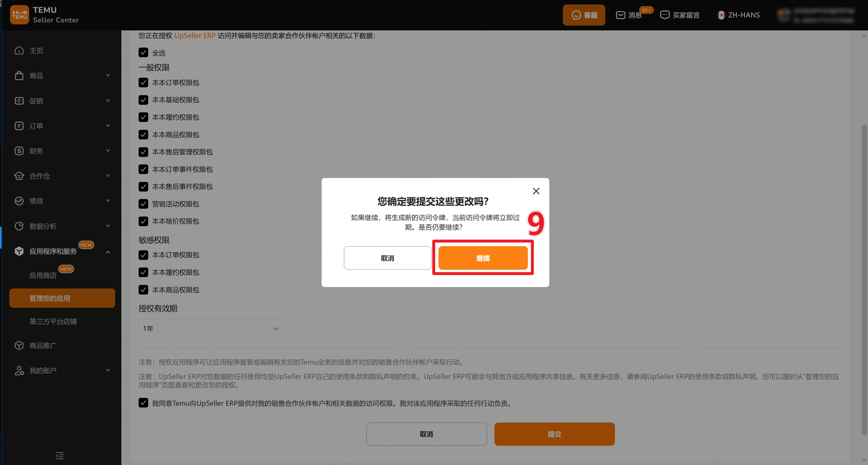Select 管理您的应用 submenu item

pos(62,298)
